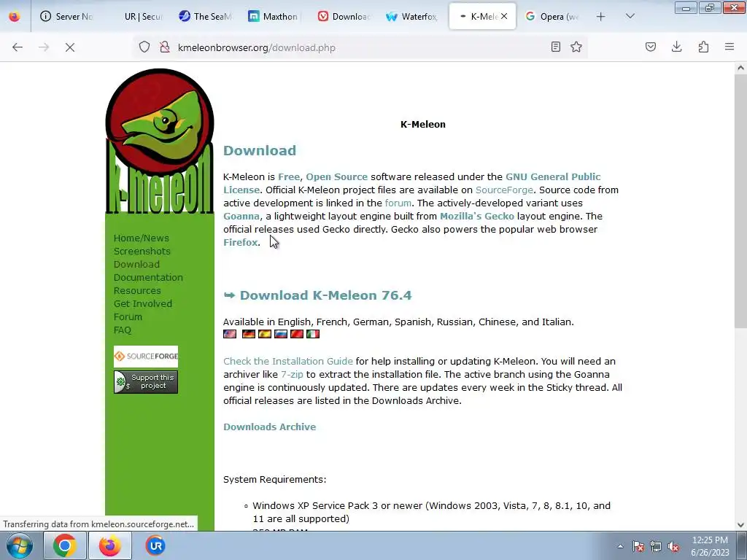Screen dimensions: 747x560
Task: Open Screenshots in the sidebar
Action: pos(142,251)
